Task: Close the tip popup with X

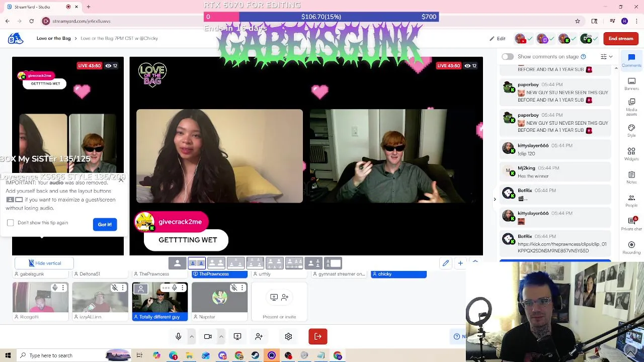Action: 121,179
